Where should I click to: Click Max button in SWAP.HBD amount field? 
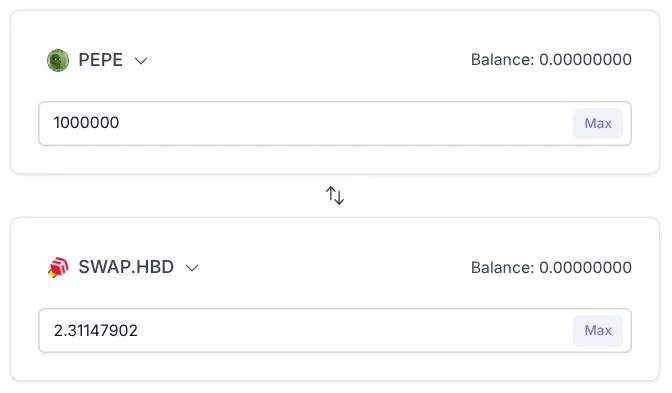tap(598, 330)
